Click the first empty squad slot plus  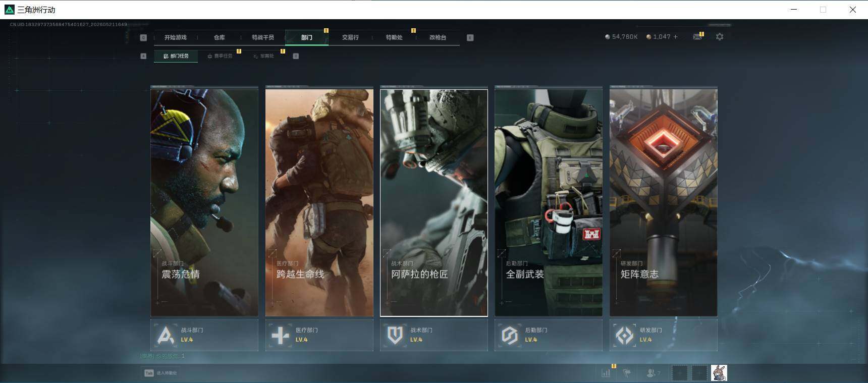pyautogui.click(x=680, y=373)
